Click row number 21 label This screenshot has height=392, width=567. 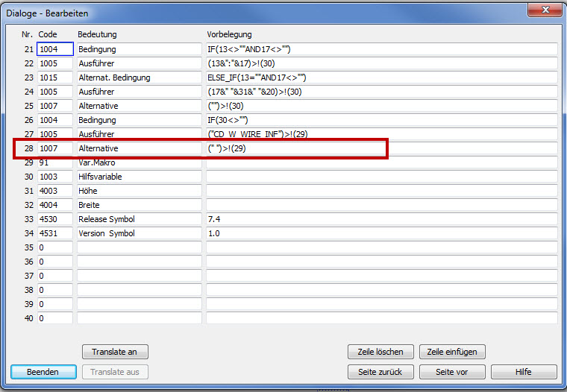[x=29, y=49]
